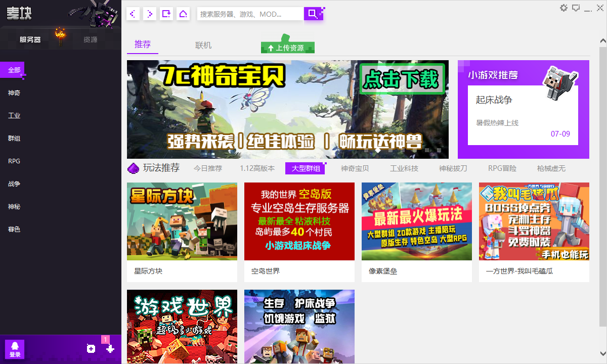Filter by 神奇宝贝 play style

(355, 168)
